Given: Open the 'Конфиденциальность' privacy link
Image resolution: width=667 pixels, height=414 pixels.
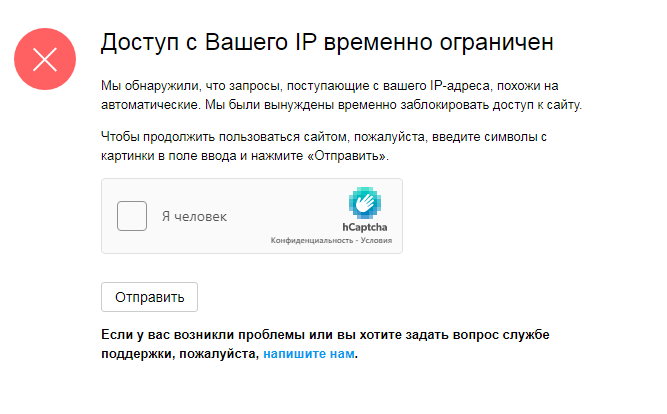Looking at the screenshot, I should pyautogui.click(x=312, y=240).
